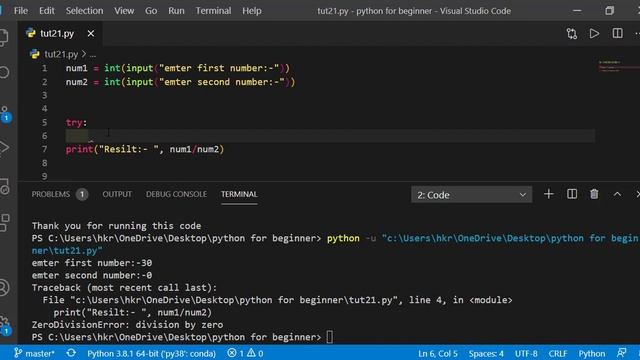Open Search in activity bar

pos(4,73)
